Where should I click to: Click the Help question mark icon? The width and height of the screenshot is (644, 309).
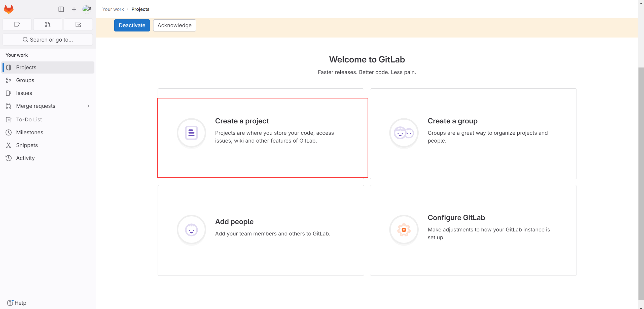pyautogui.click(x=10, y=303)
